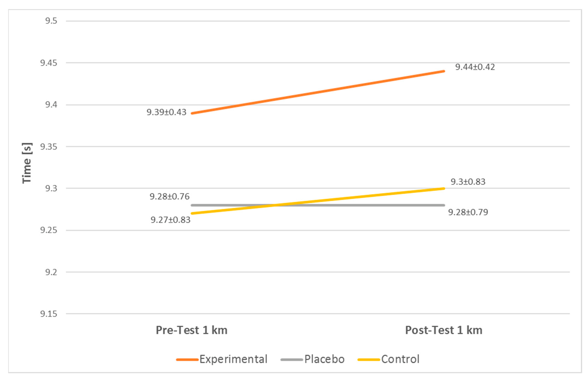Click the gray Placebo legend line swatch
This screenshot has height=379, width=588.
(292, 360)
